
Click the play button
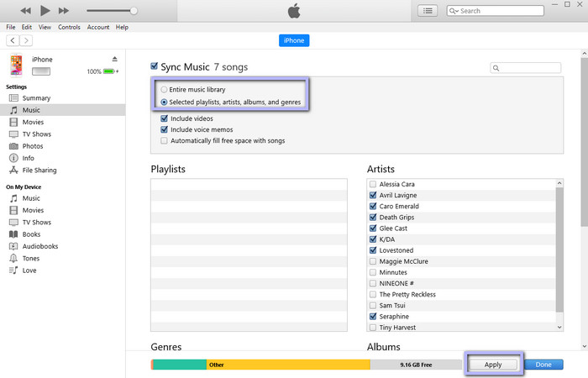pos(45,10)
